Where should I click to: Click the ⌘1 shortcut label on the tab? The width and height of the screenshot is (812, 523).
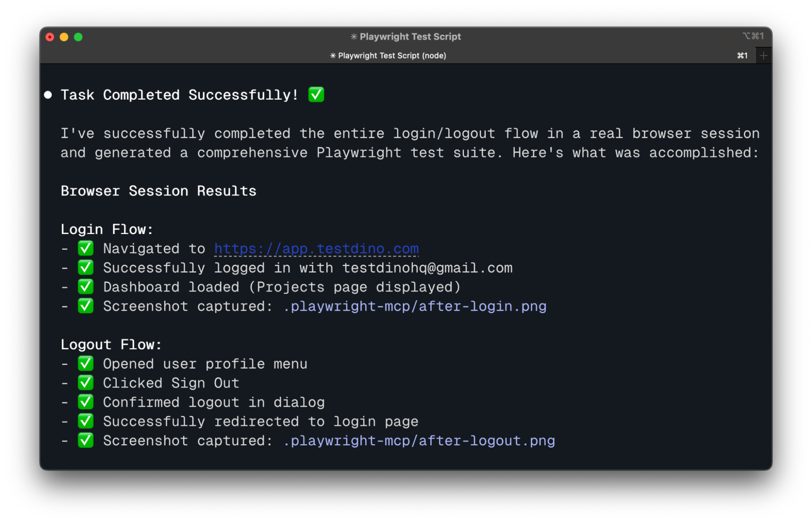(x=743, y=56)
